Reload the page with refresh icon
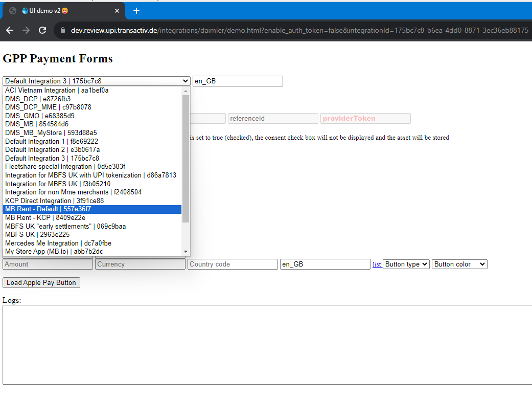Image resolution: width=532 pixels, height=399 pixels. click(42, 30)
